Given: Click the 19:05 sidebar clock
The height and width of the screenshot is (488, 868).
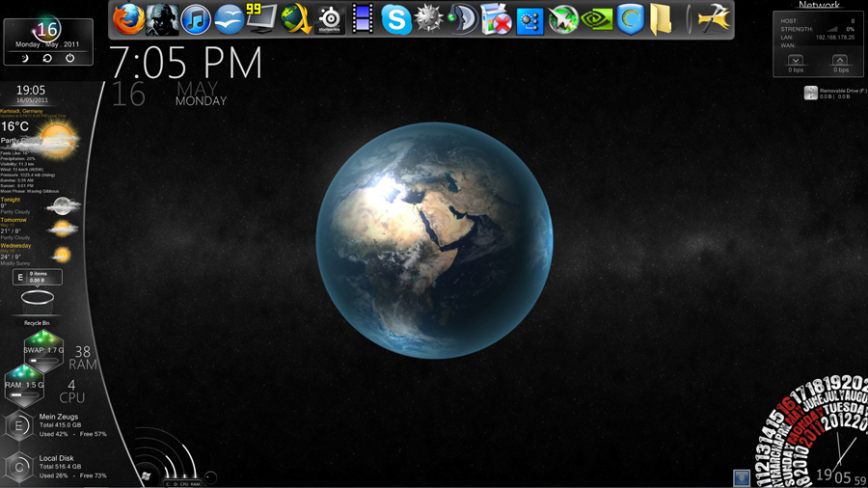Looking at the screenshot, I should coord(31,91).
